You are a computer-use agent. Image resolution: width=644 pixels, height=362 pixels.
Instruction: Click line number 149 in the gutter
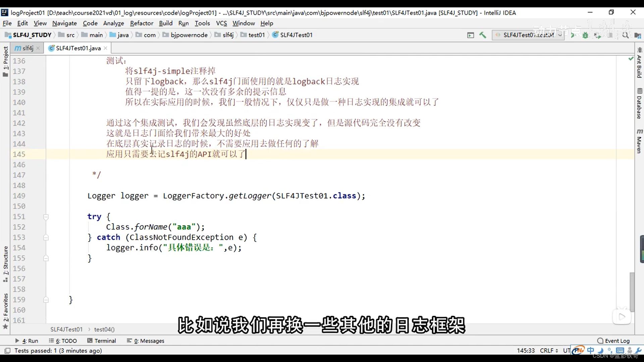coord(19,196)
